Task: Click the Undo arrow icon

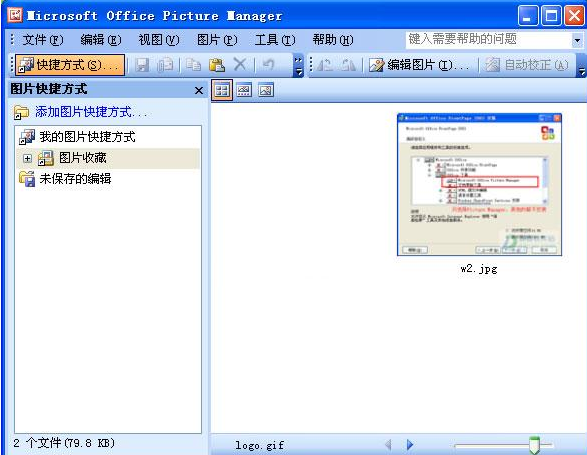Action: click(x=268, y=64)
